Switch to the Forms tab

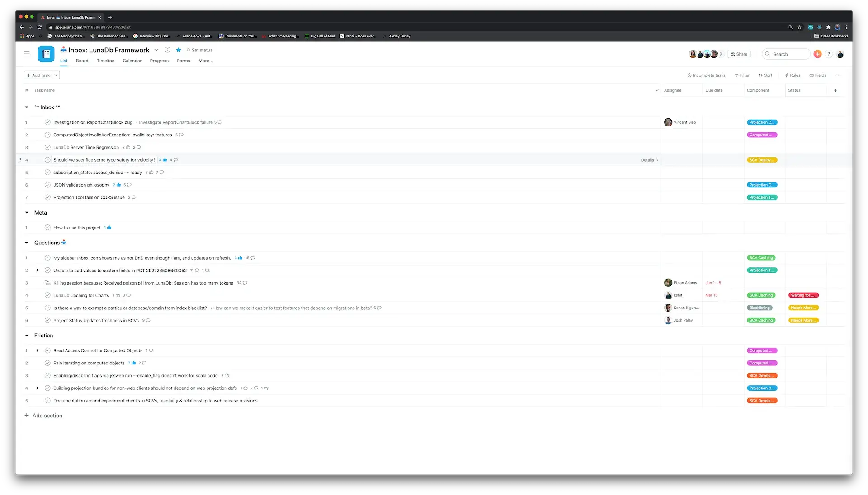[184, 61]
